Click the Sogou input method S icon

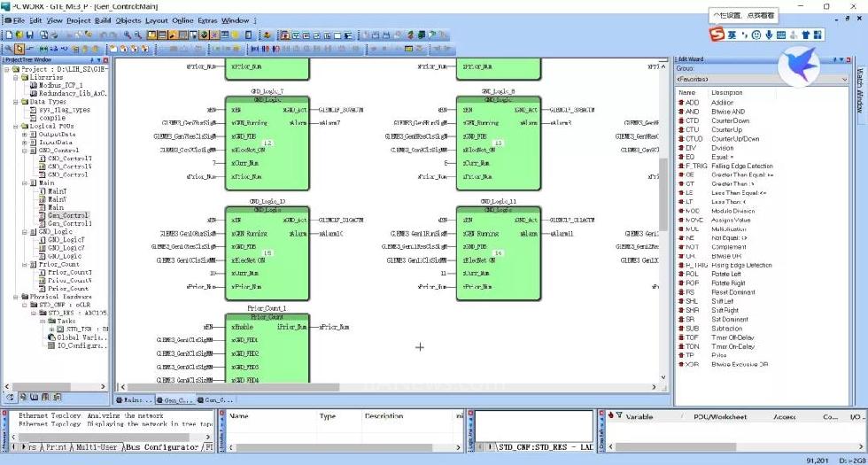tap(715, 35)
